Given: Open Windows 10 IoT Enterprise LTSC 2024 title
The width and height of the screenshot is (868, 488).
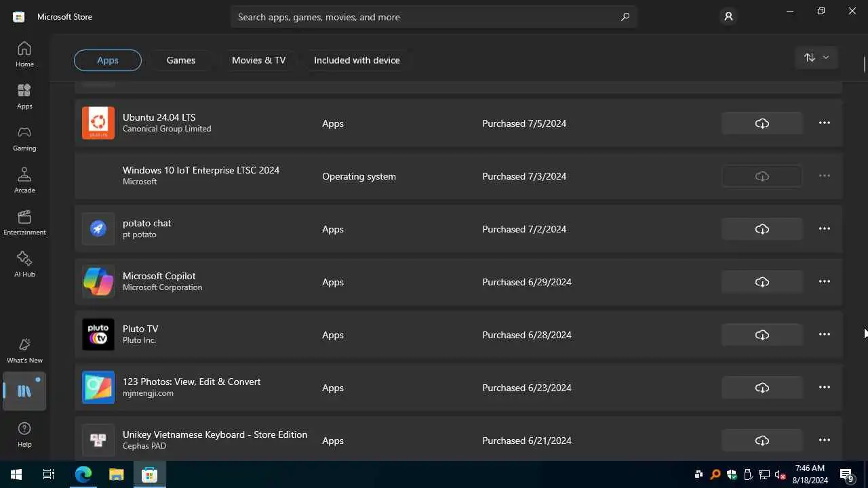Looking at the screenshot, I should click(201, 170).
